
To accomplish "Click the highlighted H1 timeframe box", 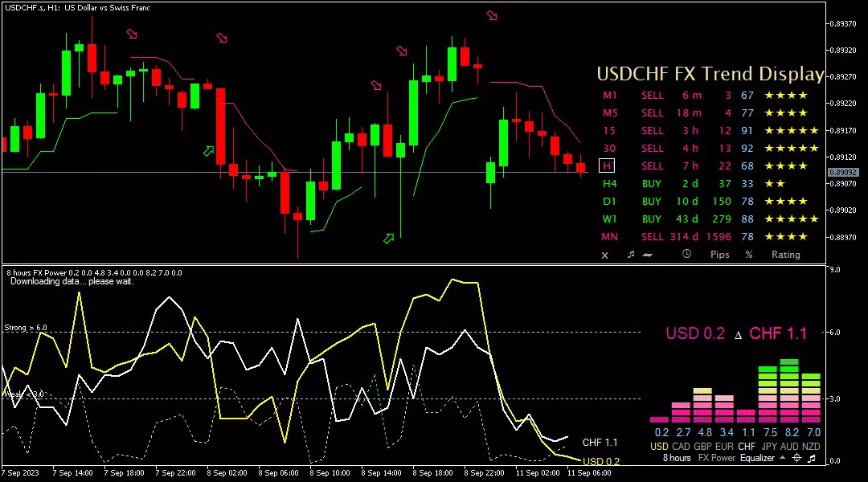I will pos(607,166).
